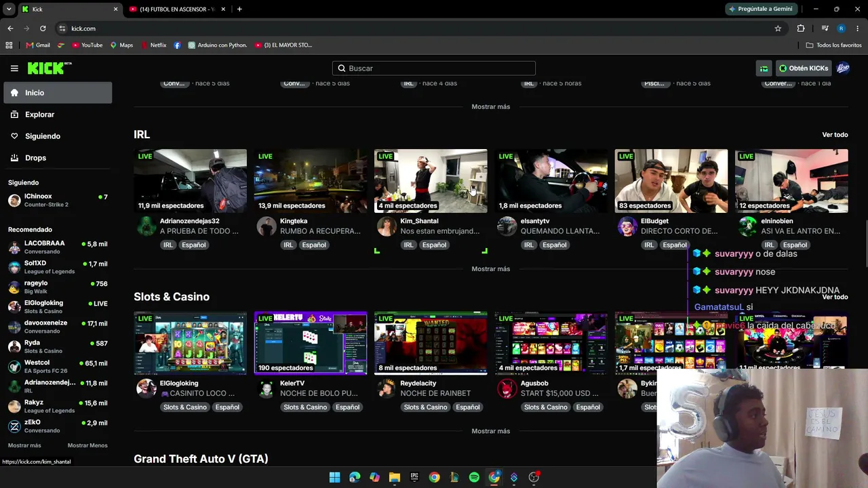Open Reydelacity stream thumbnail
This screenshot has height=488, width=868.
point(431,343)
